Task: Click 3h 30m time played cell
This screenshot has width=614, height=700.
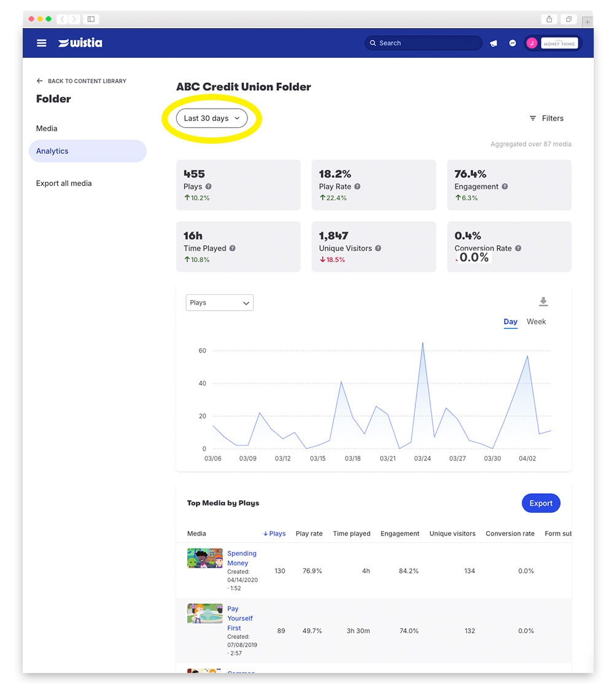Action: tap(358, 631)
